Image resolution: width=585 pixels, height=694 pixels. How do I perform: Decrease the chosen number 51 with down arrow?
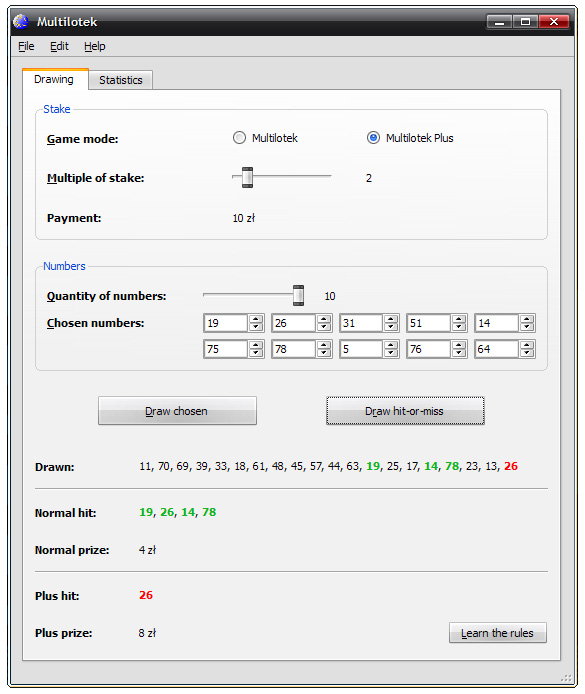click(459, 327)
